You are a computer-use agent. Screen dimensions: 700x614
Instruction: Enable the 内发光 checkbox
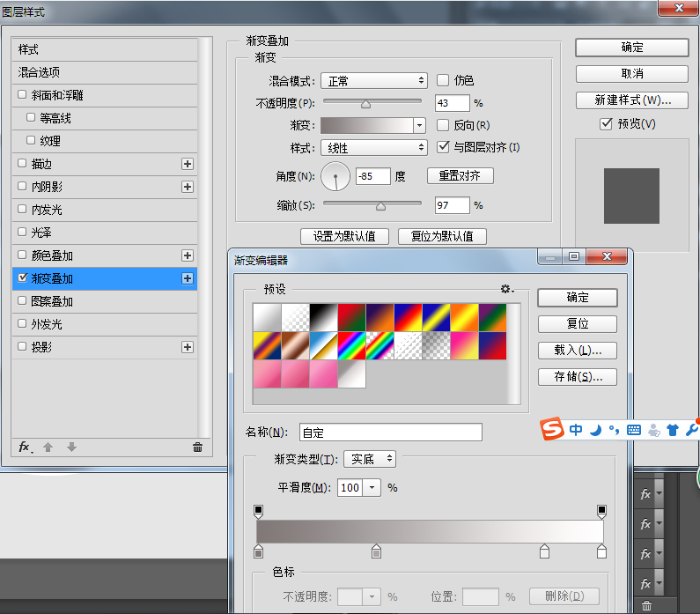(22, 209)
